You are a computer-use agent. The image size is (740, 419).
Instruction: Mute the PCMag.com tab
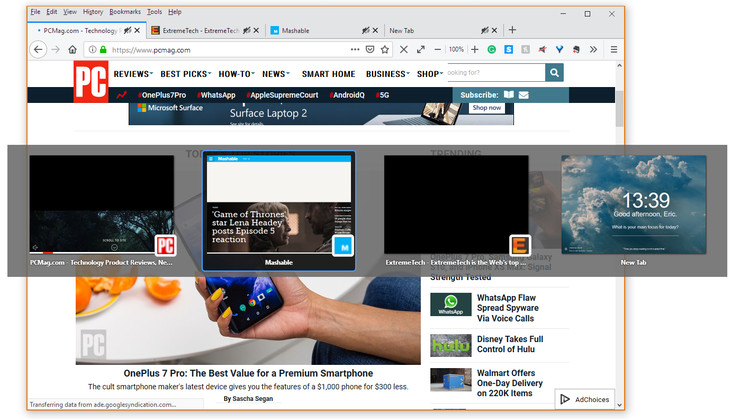(x=127, y=30)
